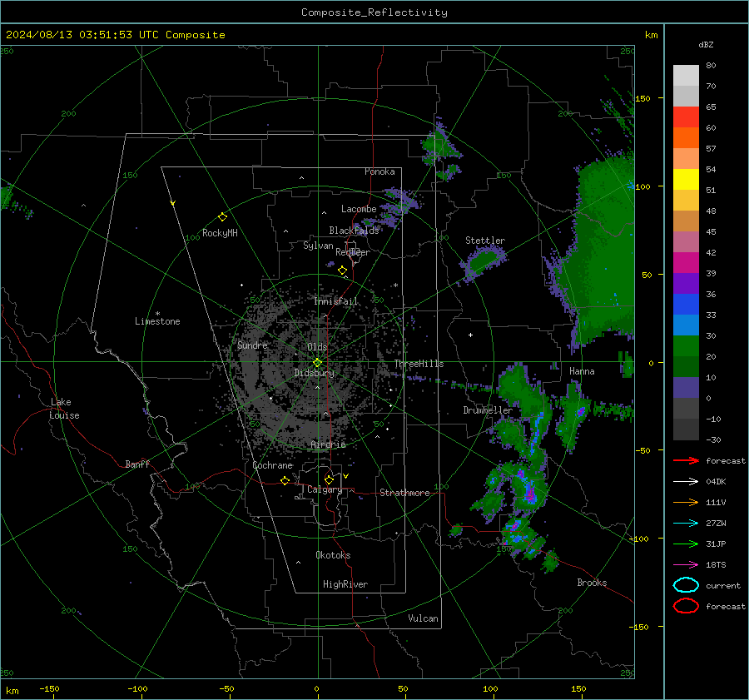This screenshot has height=700, width=749.
Task: Click the Airdrie city label
Action: (x=328, y=444)
